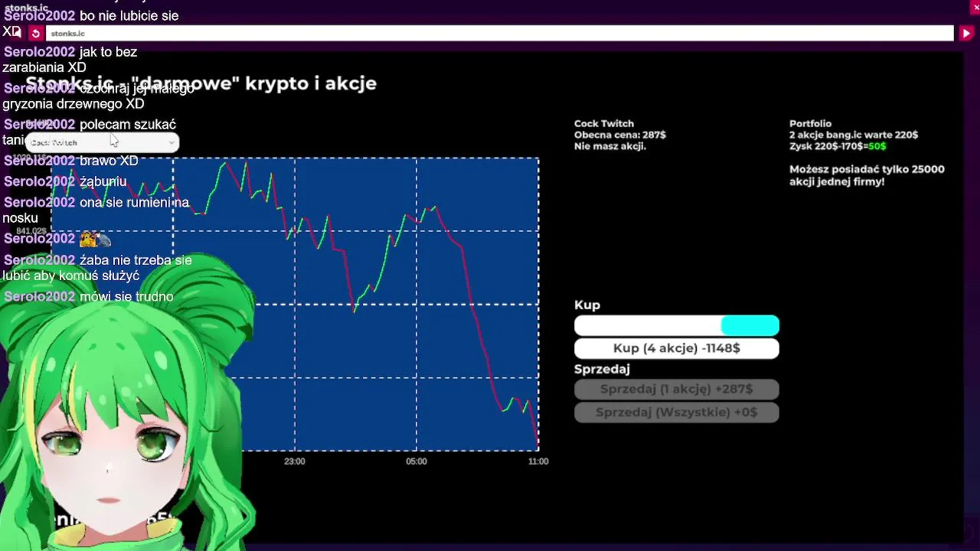
Task: Adjust the Kup quantity slider
Action: click(x=677, y=326)
